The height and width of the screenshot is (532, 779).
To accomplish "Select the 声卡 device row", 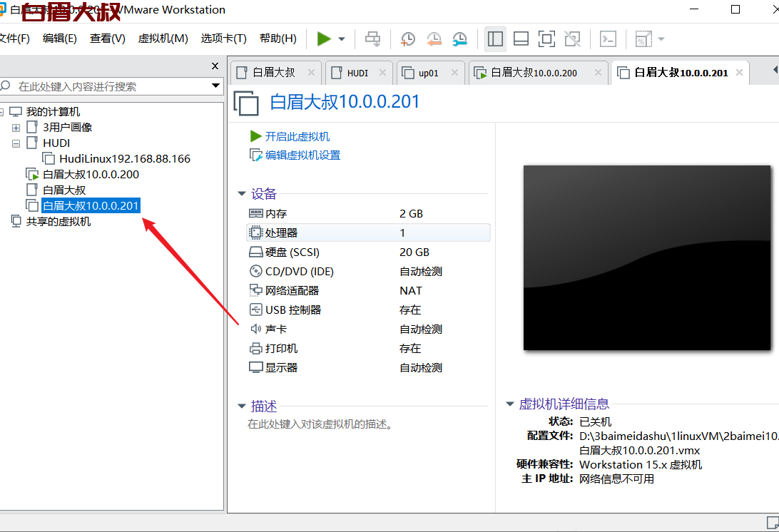I will (x=368, y=329).
